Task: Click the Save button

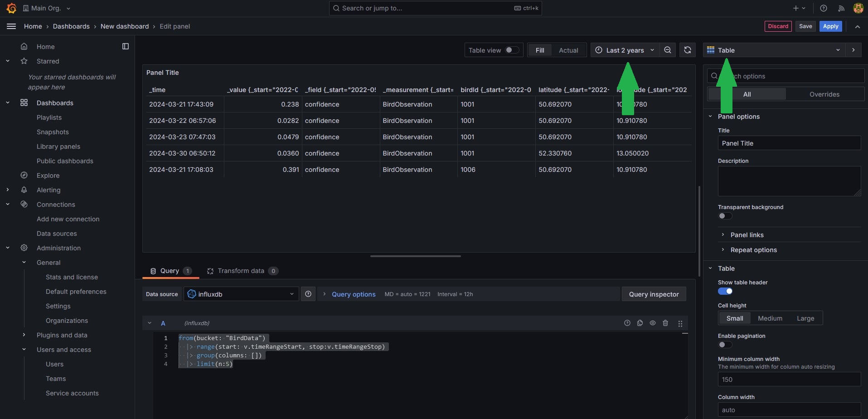Action: point(805,26)
